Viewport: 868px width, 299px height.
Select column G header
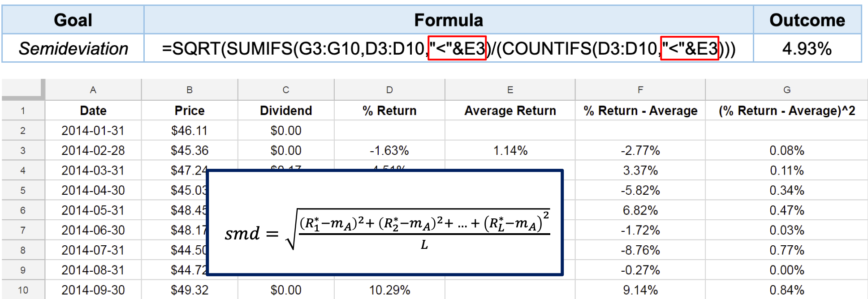point(786,90)
